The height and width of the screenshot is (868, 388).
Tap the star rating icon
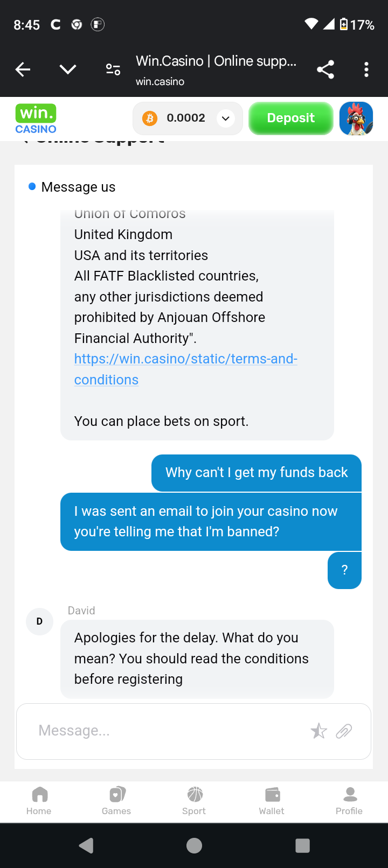[x=318, y=731]
